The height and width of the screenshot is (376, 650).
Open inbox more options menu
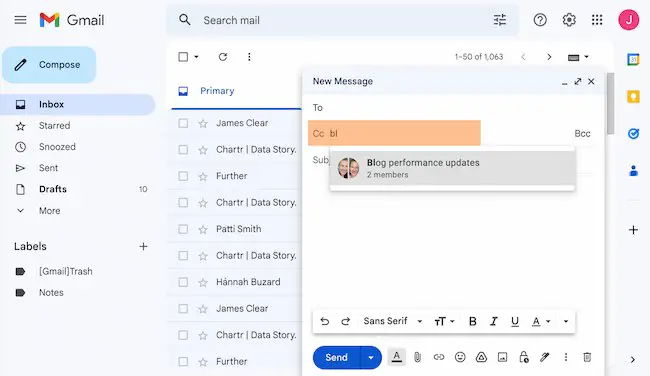click(x=249, y=57)
